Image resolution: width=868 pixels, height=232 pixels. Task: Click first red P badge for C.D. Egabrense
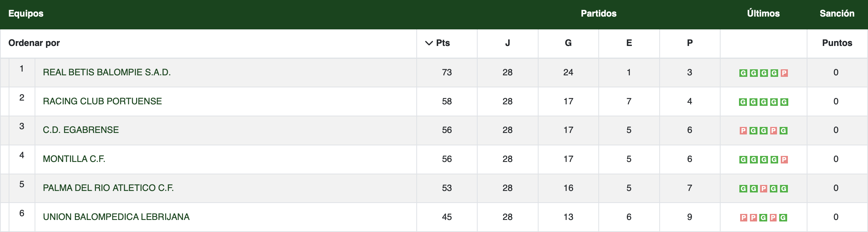pos(743,131)
